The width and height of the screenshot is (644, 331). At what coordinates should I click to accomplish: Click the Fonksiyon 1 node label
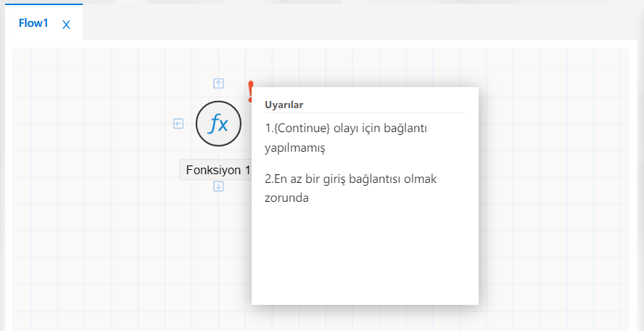click(x=215, y=171)
